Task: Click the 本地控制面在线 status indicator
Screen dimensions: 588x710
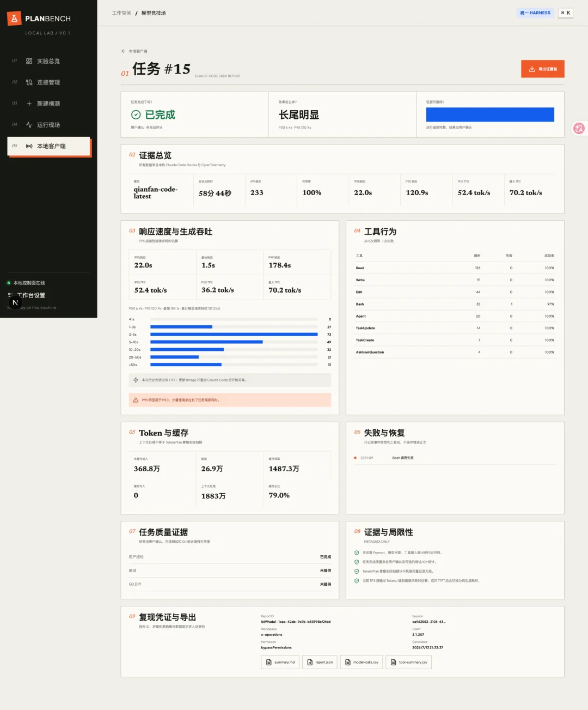Action: [26, 283]
